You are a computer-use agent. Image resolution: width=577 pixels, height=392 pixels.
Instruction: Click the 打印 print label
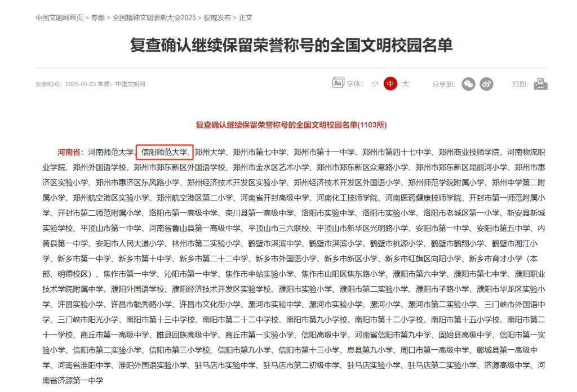click(x=521, y=84)
